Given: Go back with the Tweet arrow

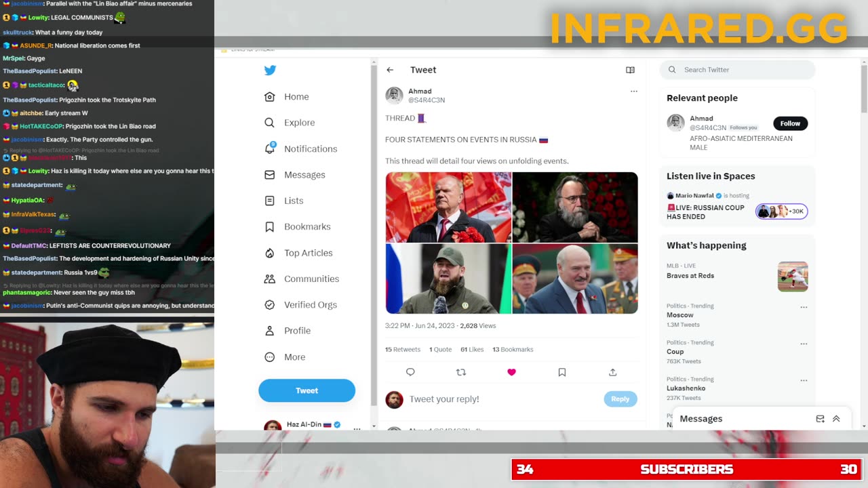Looking at the screenshot, I should pos(390,70).
